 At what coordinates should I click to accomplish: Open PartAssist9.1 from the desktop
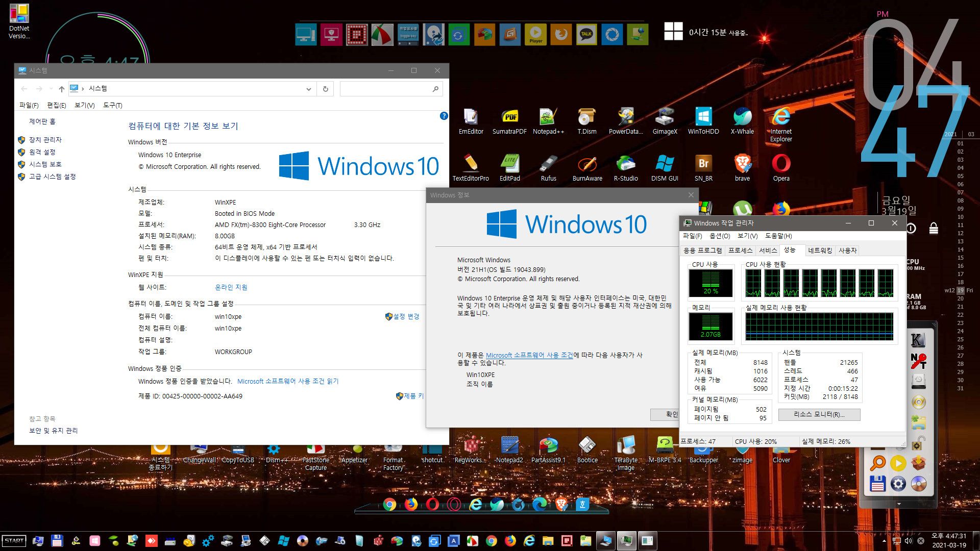coord(548,450)
